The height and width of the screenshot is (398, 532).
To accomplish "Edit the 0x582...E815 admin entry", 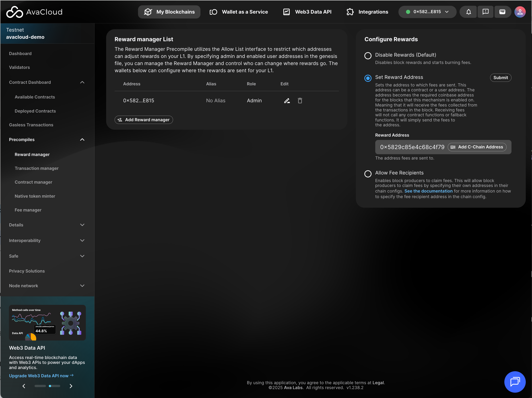I will [x=287, y=101].
